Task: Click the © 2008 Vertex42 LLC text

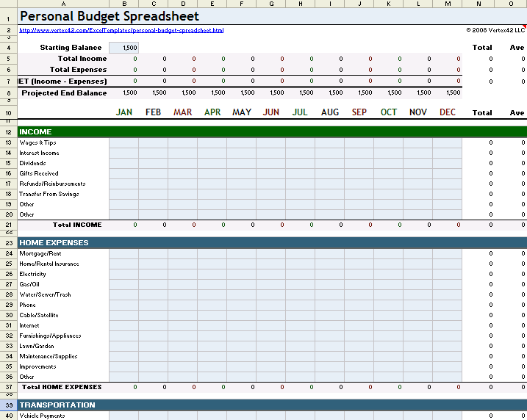Action: (495, 31)
